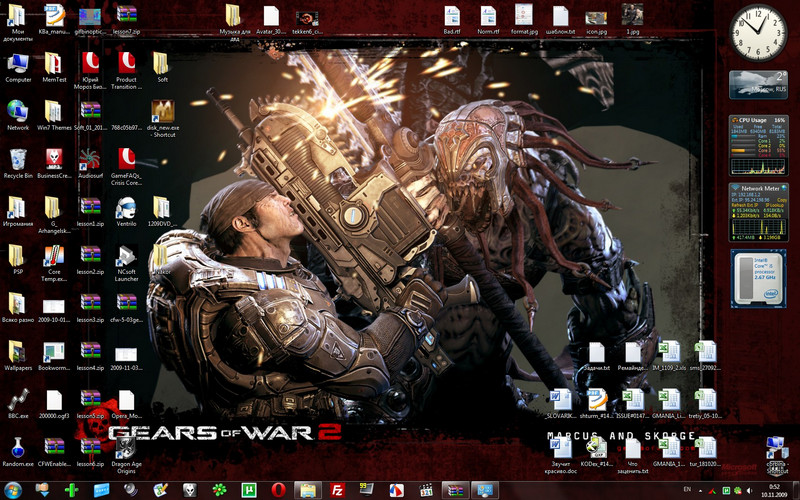The image size is (800, 500).
Task: Select the lesson4.zip archive icon
Action: pyautogui.click(x=90, y=356)
